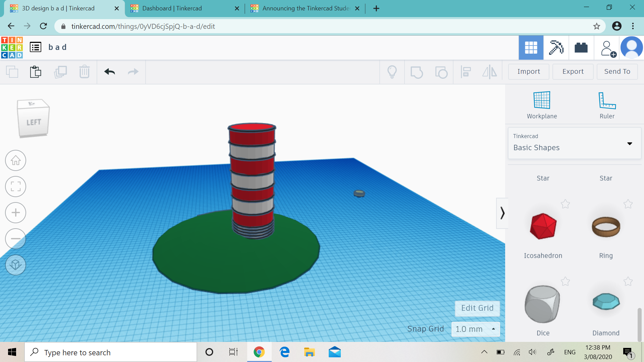Click the Flip mirror icon
The image size is (644, 362).
[x=490, y=72]
